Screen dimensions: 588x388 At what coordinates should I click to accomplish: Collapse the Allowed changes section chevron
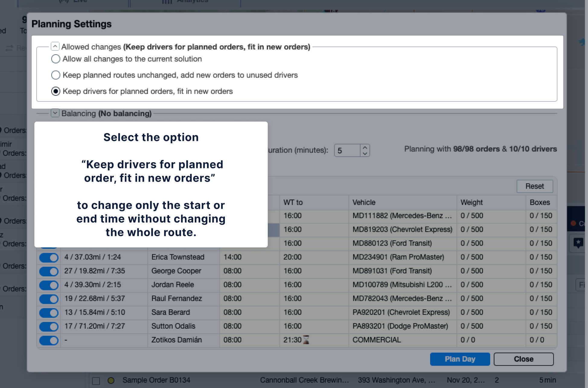[x=55, y=46]
